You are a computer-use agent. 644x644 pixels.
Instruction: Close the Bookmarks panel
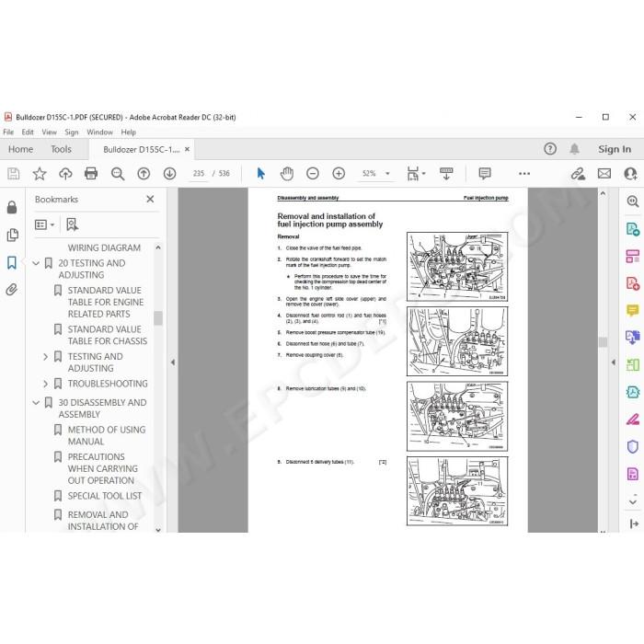click(x=150, y=200)
